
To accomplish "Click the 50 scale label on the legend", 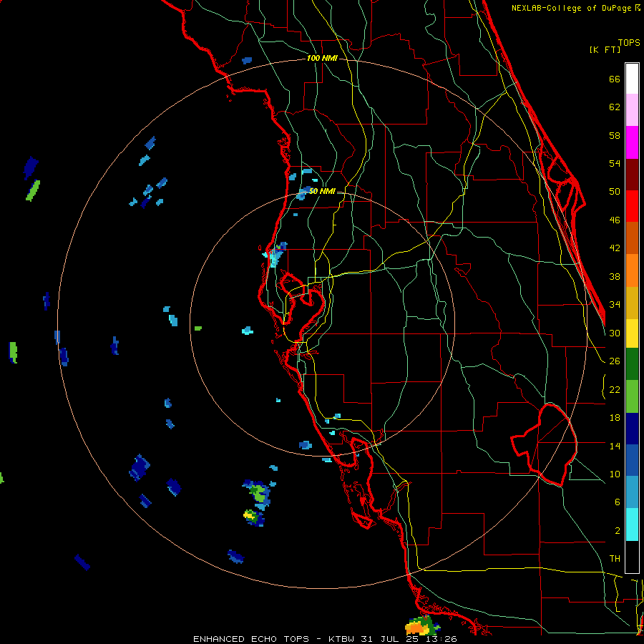I will click(x=615, y=191).
